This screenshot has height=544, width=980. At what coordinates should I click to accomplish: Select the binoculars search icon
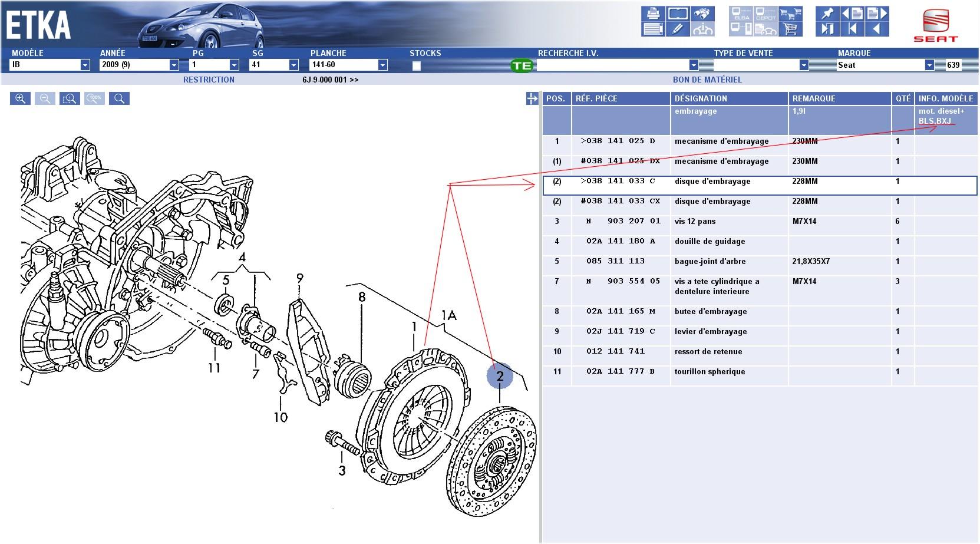701,12
